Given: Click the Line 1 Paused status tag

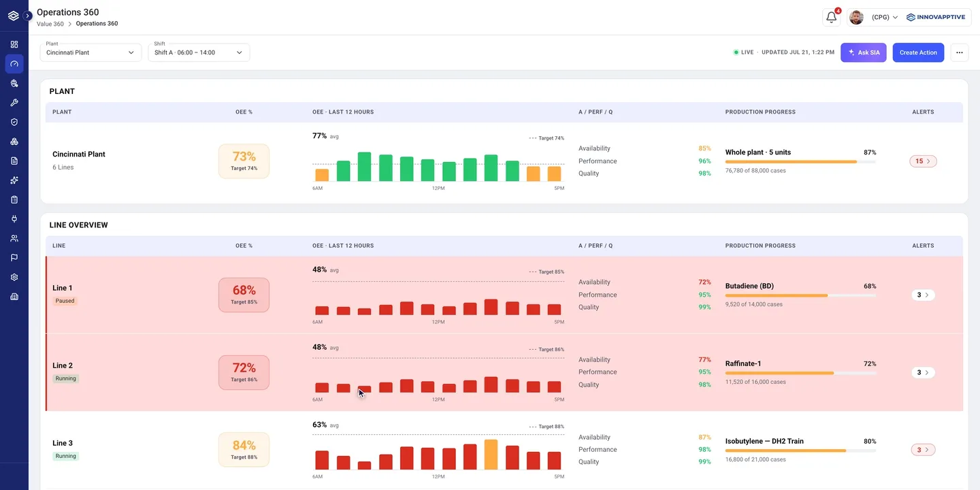Looking at the screenshot, I should pos(65,301).
